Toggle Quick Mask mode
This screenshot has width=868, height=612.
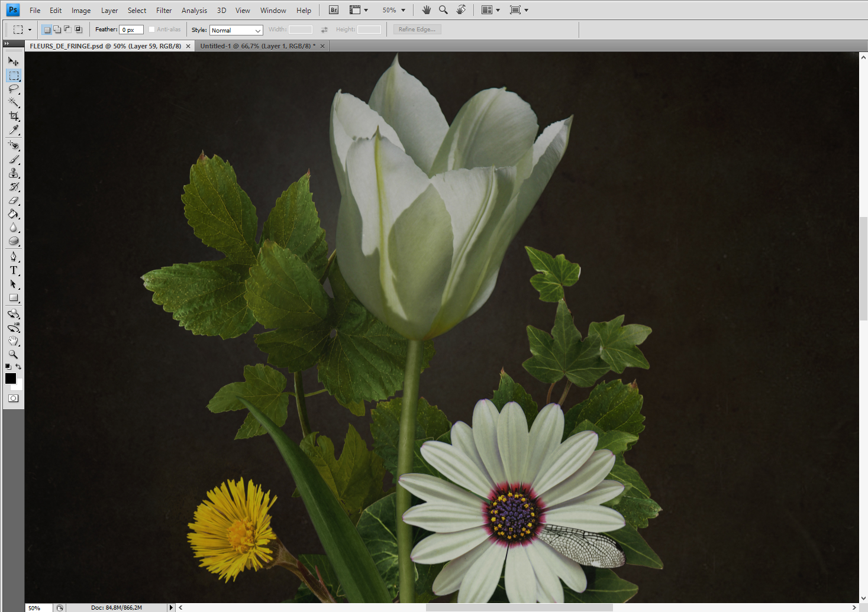[x=13, y=399]
